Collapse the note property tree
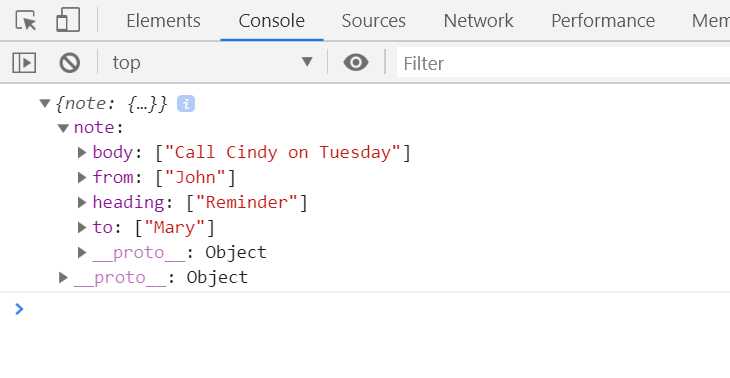Image resolution: width=730 pixels, height=378 pixels. click(x=63, y=128)
